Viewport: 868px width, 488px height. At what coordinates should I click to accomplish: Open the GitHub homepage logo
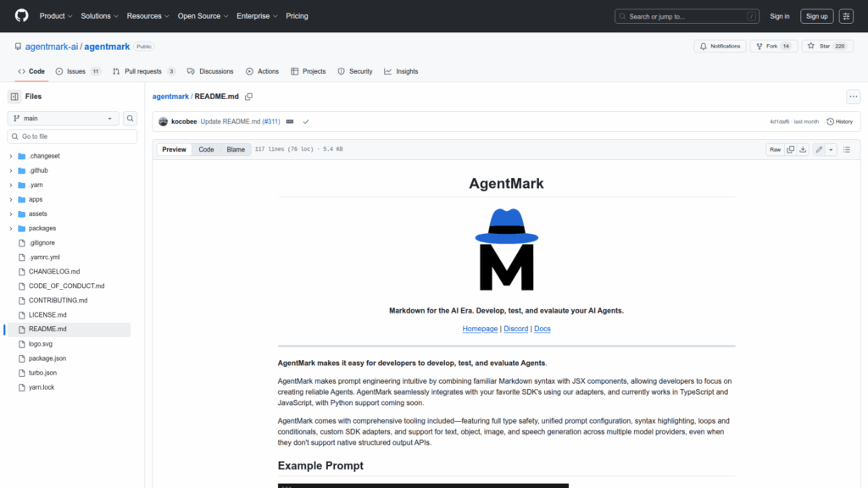coord(21,16)
